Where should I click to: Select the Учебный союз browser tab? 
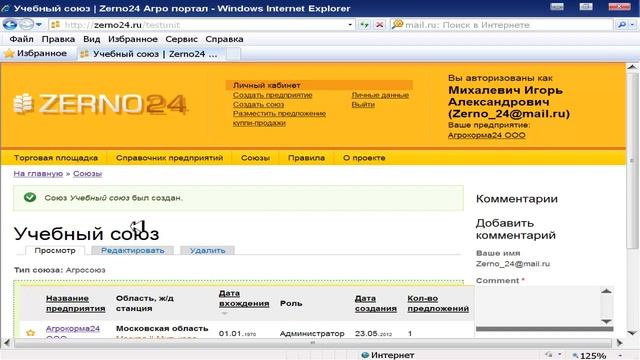[151, 54]
